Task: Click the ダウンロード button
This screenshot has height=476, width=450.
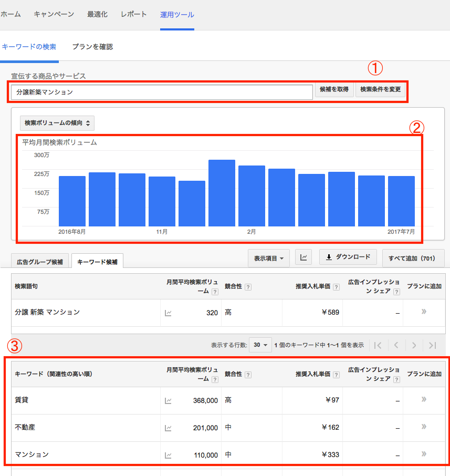Action: (348, 257)
